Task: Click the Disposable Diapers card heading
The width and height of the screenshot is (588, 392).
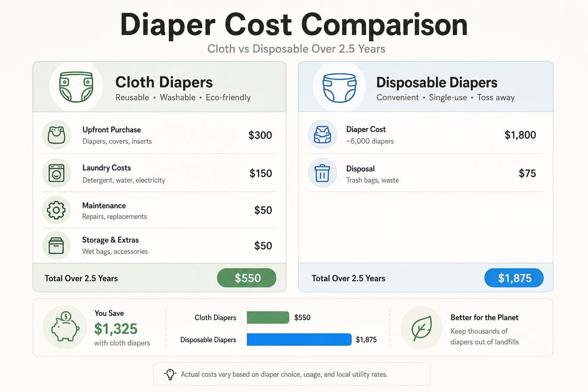Action: (437, 82)
